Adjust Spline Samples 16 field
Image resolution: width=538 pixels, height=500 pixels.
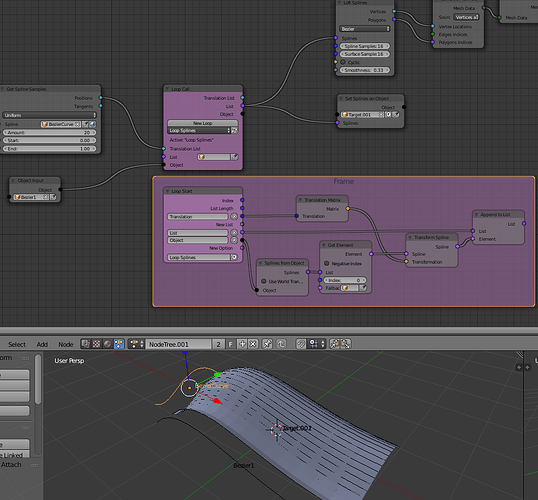click(x=365, y=46)
